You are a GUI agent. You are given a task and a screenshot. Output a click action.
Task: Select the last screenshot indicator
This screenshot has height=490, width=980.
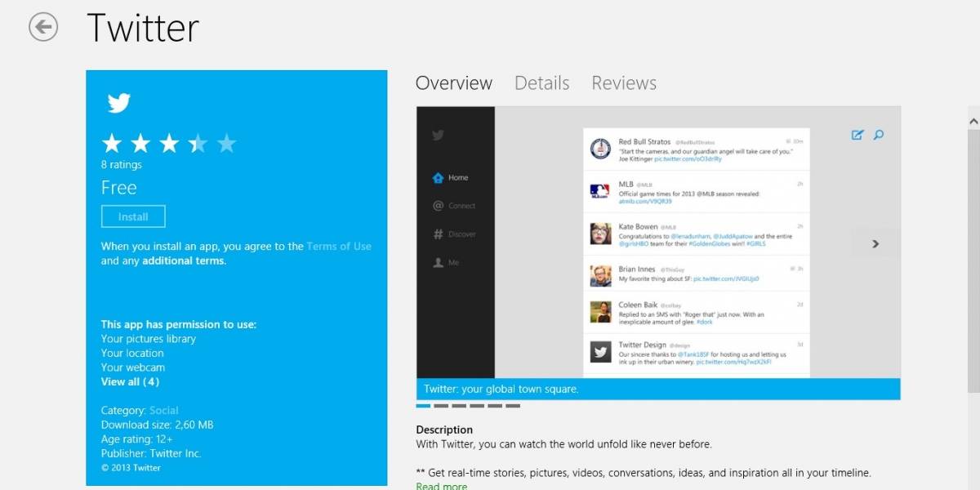(x=513, y=405)
